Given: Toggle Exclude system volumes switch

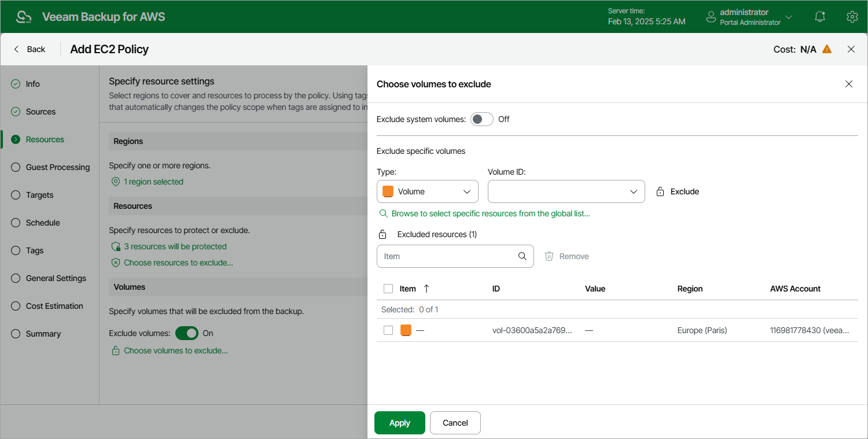Looking at the screenshot, I should click(481, 119).
